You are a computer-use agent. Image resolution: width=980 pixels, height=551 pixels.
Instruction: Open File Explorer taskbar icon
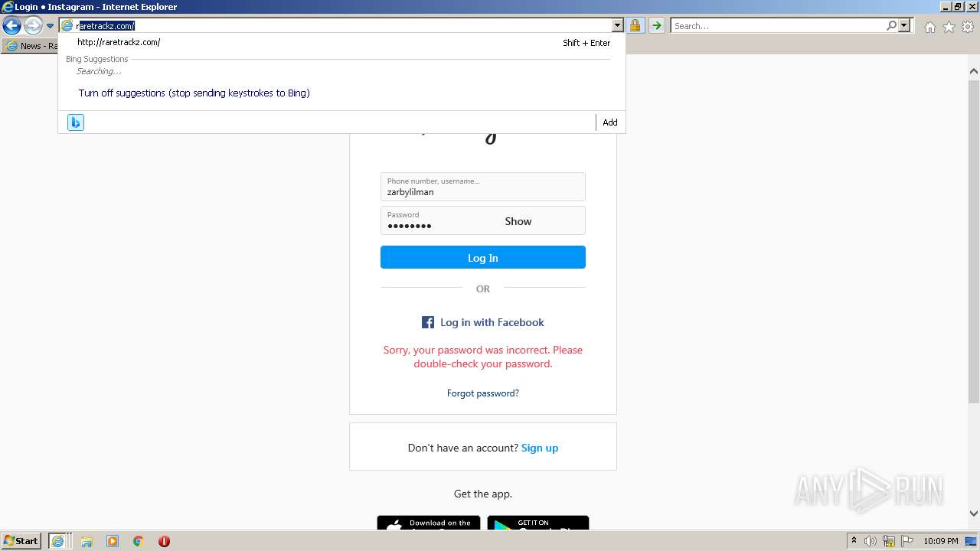click(x=87, y=541)
